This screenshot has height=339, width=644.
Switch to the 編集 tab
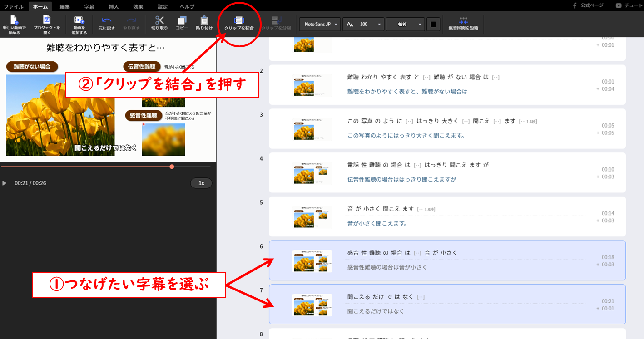click(x=65, y=6)
